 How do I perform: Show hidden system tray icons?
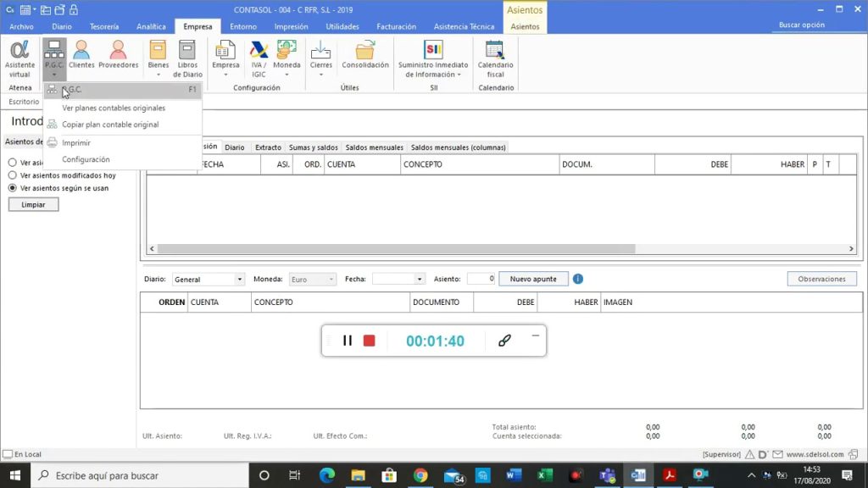751,475
